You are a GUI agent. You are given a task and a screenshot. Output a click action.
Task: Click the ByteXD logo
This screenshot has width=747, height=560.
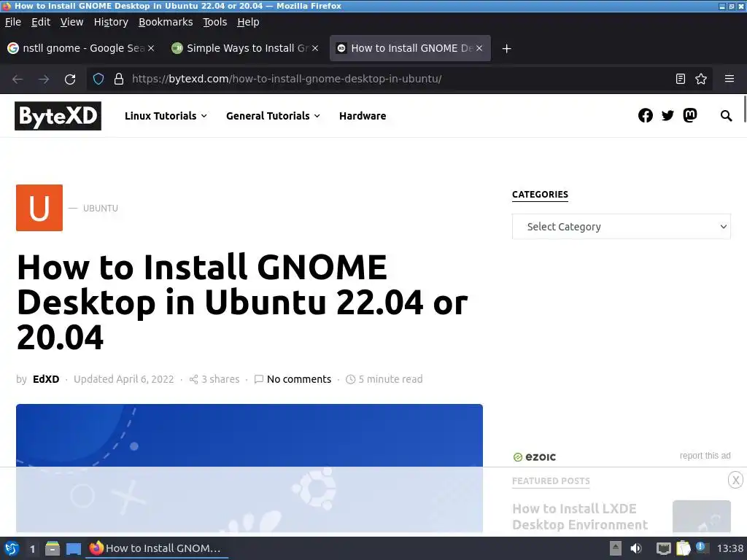coord(58,116)
